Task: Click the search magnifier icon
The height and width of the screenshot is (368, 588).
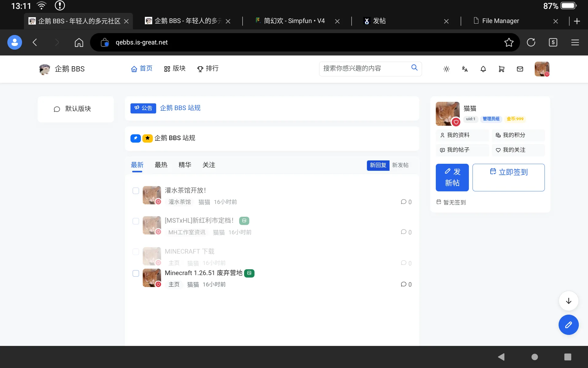Action: [x=414, y=67]
